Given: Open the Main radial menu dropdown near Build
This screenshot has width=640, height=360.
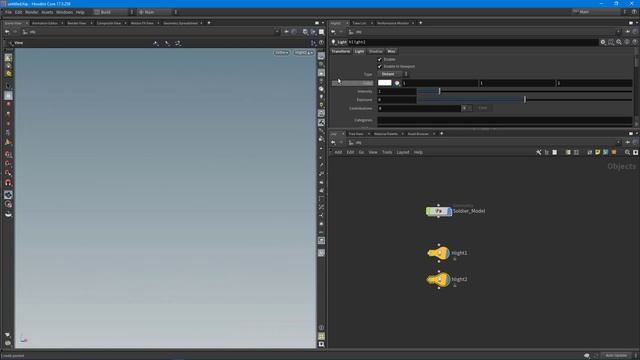Looking at the screenshot, I should coord(157,12).
